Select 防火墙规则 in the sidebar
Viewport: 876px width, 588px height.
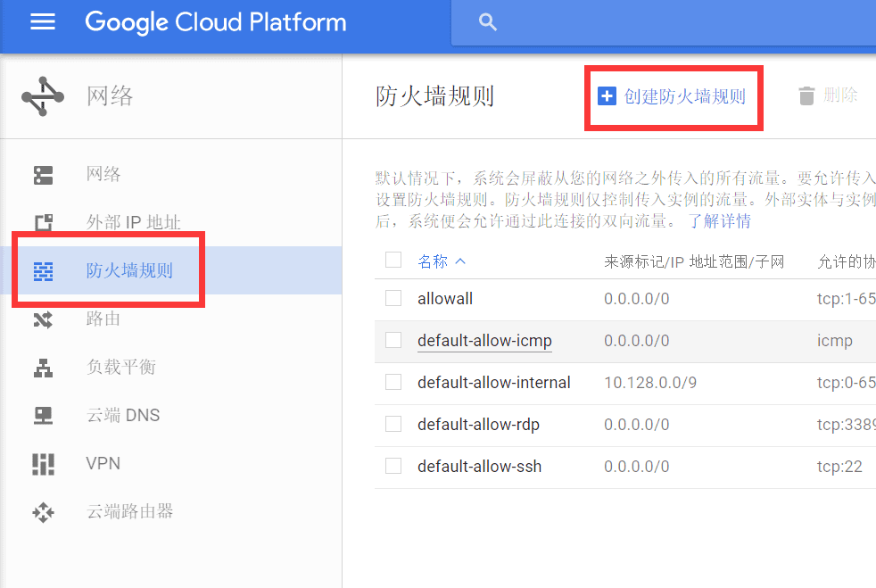click(x=129, y=270)
